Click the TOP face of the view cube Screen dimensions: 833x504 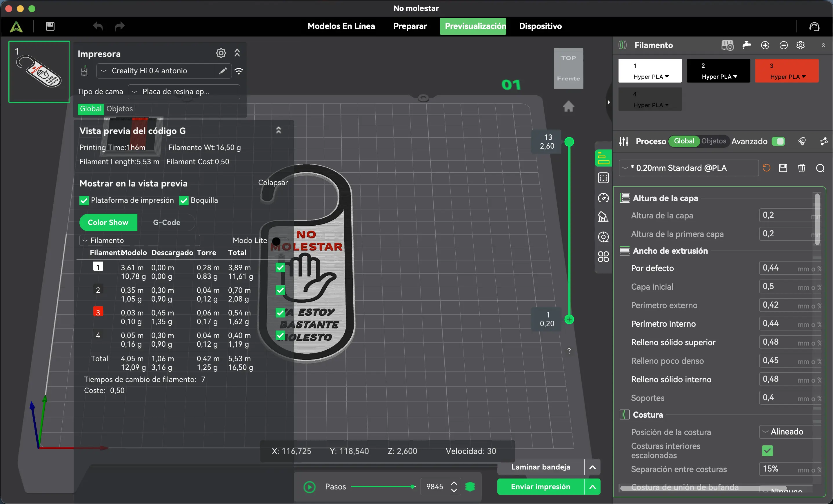click(x=568, y=58)
